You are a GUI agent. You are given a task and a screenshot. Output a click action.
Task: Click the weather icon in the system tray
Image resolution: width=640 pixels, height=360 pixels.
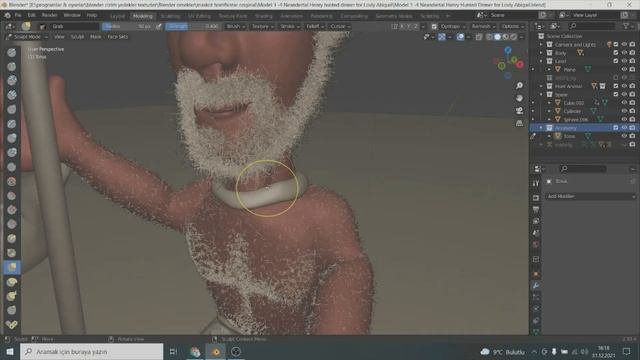pyautogui.click(x=485, y=351)
